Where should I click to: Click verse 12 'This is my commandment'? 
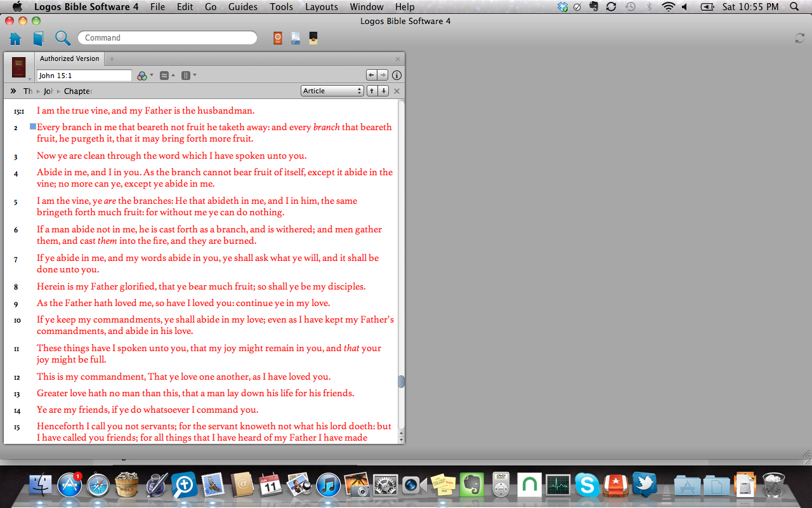tap(91, 377)
